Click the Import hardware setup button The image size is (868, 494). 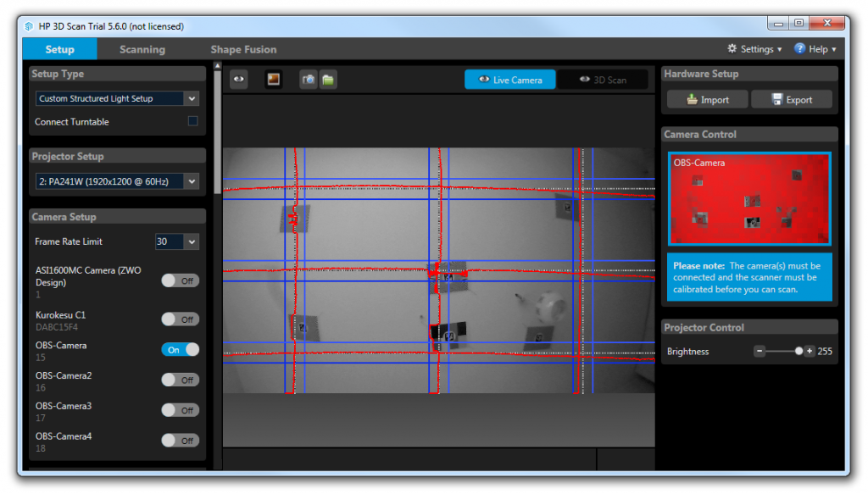coord(708,100)
